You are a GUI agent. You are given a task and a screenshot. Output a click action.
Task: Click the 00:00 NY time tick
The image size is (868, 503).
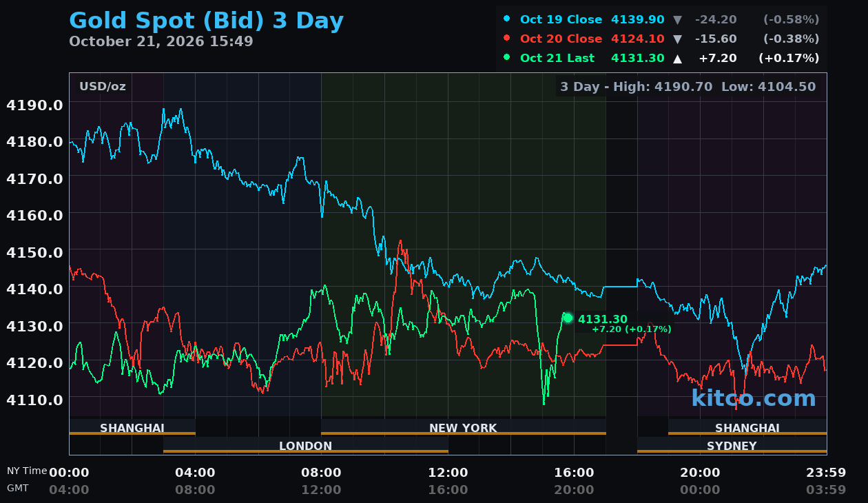pos(69,473)
